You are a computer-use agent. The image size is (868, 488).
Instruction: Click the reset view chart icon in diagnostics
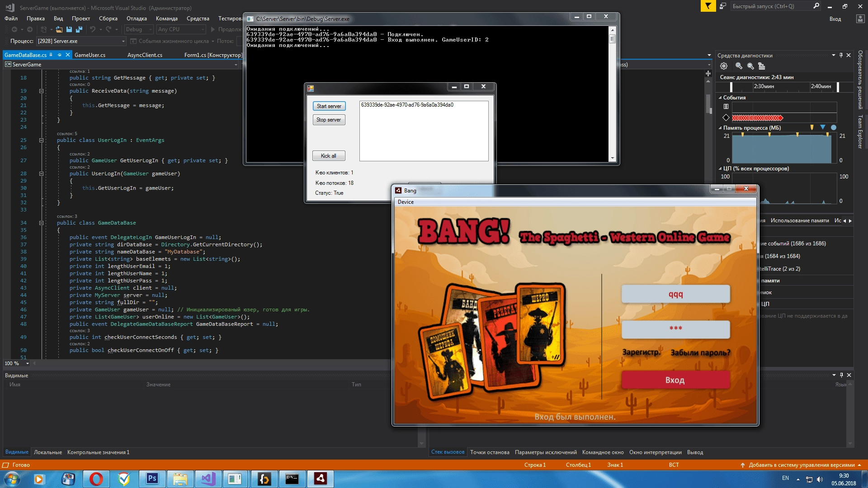762,66
